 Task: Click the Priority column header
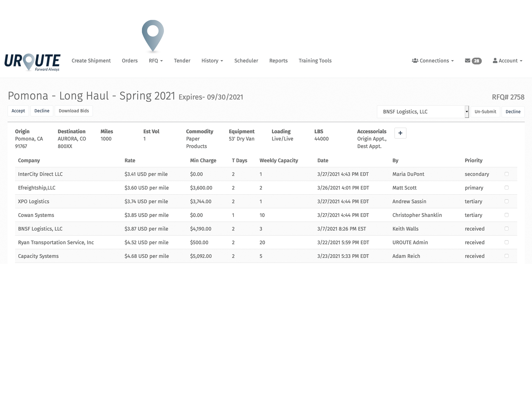click(x=473, y=160)
